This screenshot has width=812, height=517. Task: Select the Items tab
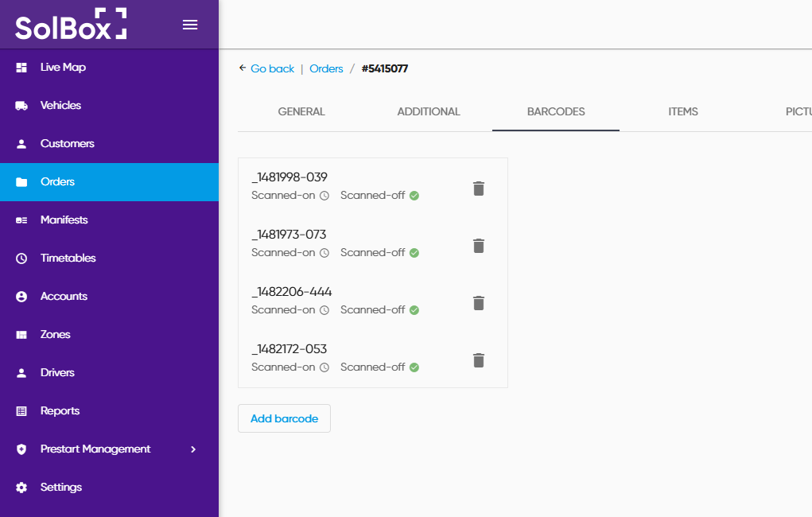(x=683, y=112)
